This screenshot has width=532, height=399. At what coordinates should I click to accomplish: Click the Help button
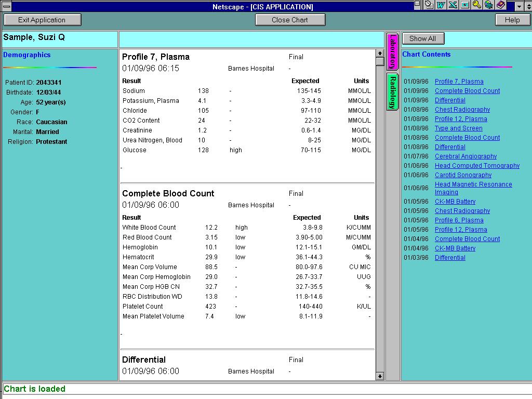(x=512, y=20)
